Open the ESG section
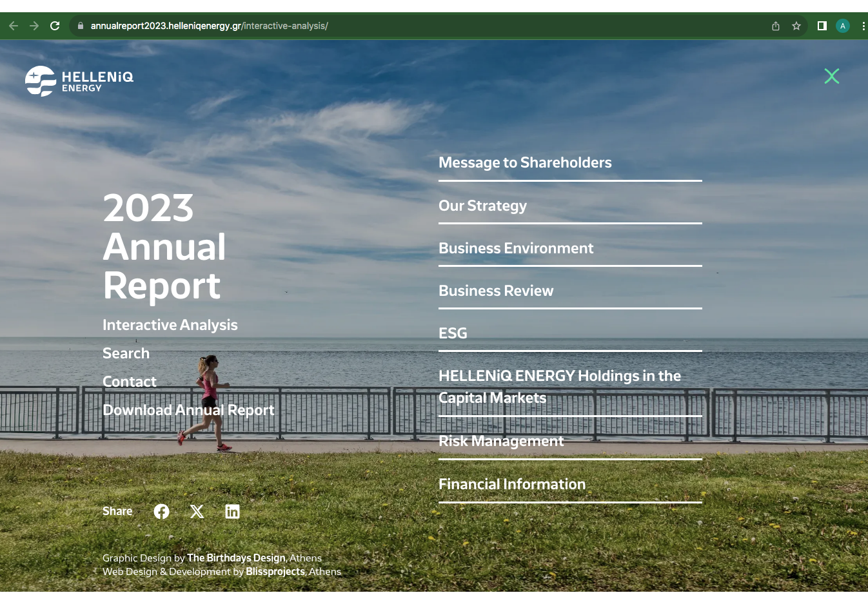868x604 pixels. click(453, 333)
